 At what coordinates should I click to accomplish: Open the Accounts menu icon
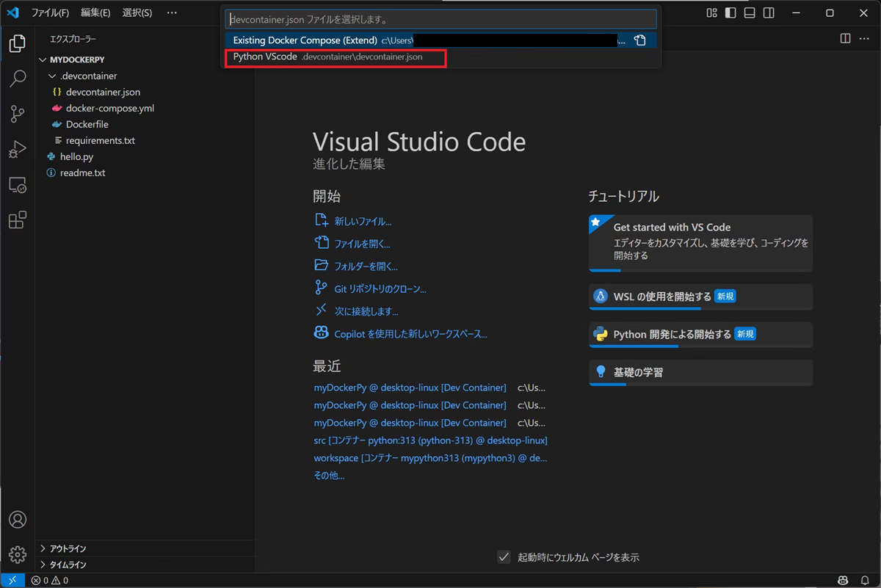(x=18, y=520)
